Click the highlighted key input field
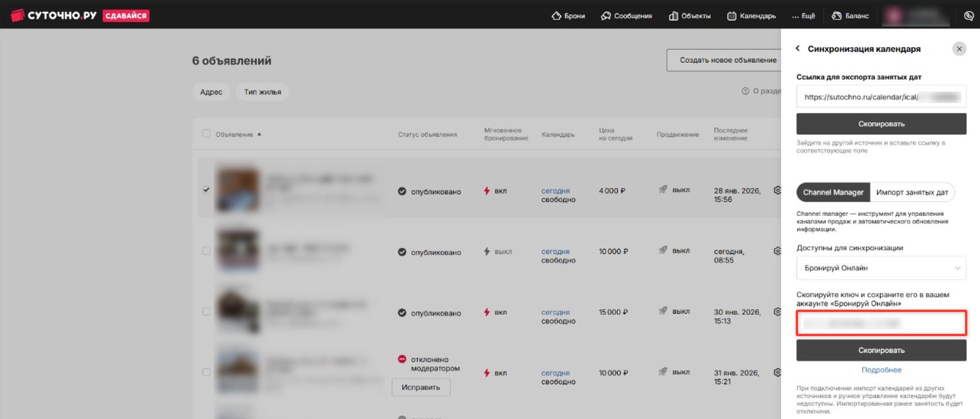 coord(881,323)
